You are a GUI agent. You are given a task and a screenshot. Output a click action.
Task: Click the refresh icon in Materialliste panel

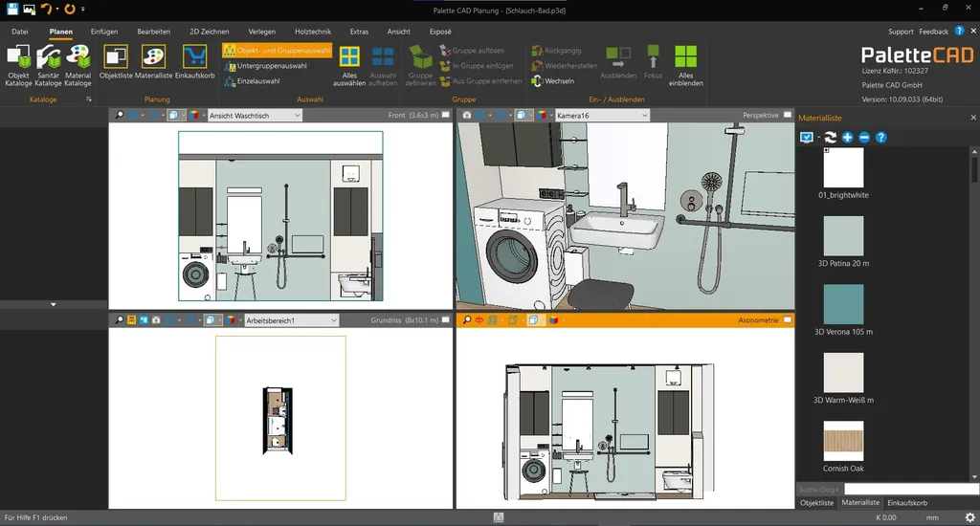(x=831, y=138)
